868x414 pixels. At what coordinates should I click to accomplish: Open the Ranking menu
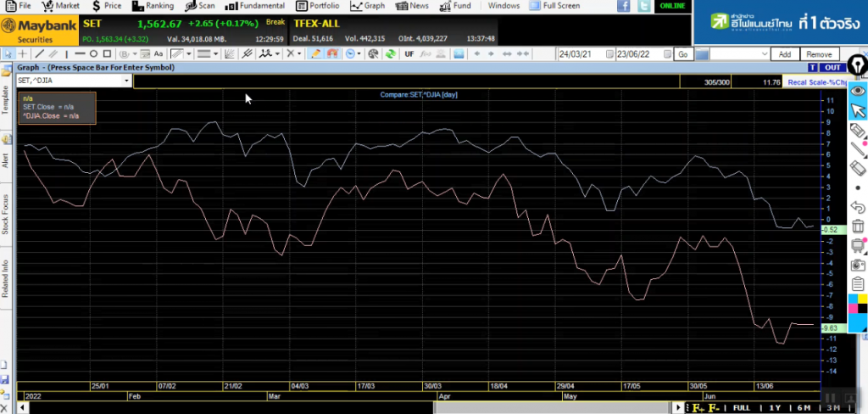pyautogui.click(x=153, y=6)
